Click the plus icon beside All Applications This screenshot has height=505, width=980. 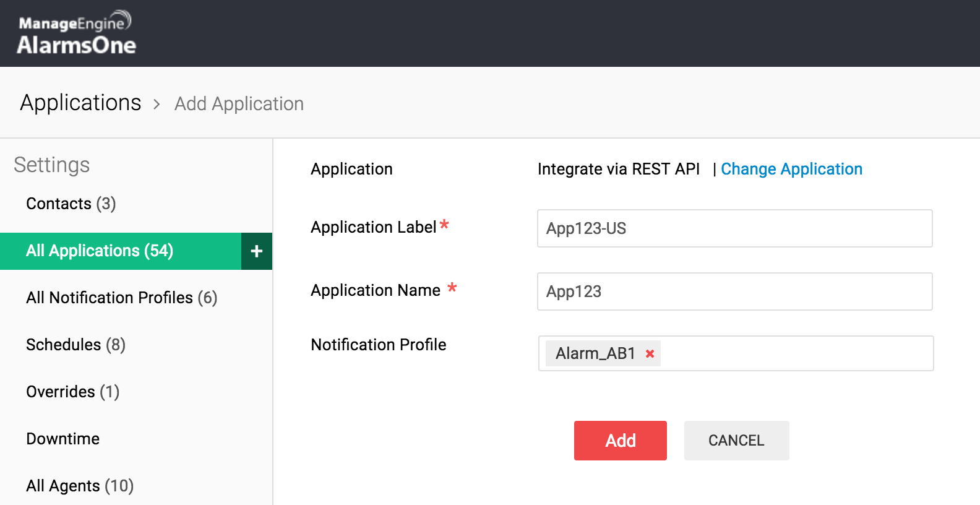pos(257,251)
